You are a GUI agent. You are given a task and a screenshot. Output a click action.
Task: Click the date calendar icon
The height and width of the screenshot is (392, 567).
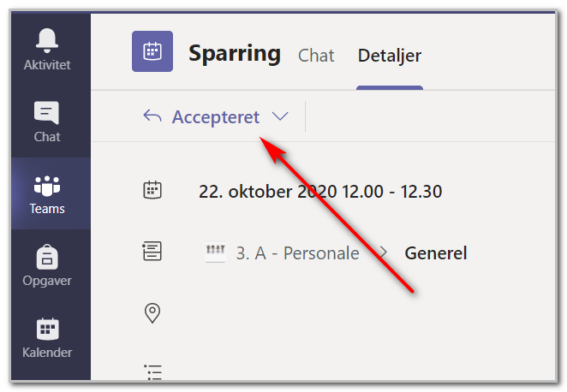(x=152, y=190)
